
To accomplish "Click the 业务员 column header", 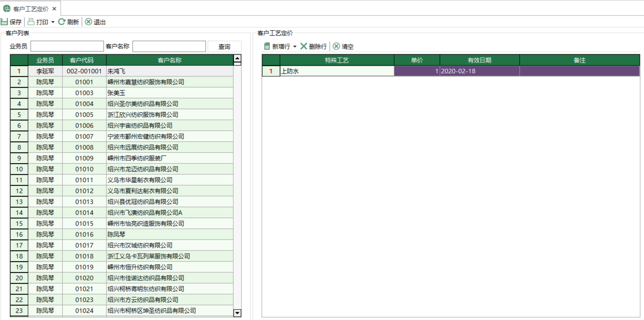I will [45, 60].
